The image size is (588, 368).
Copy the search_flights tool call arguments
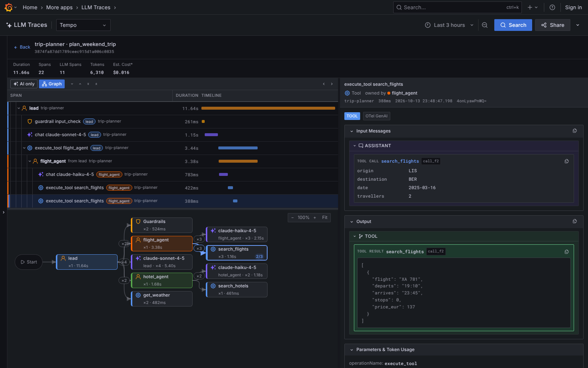[x=567, y=161]
